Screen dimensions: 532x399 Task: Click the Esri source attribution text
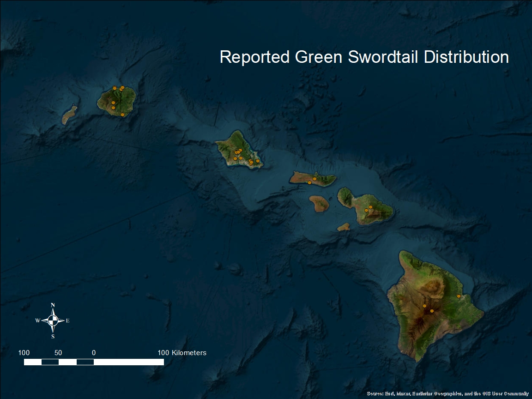[x=447, y=393]
